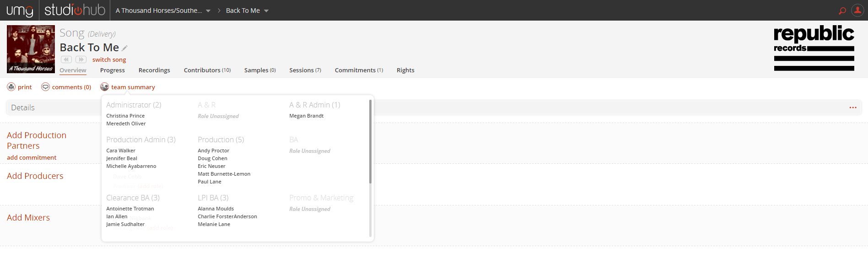This screenshot has width=868, height=253.
Task: Open the comments speech bubble icon
Action: coord(45,87)
